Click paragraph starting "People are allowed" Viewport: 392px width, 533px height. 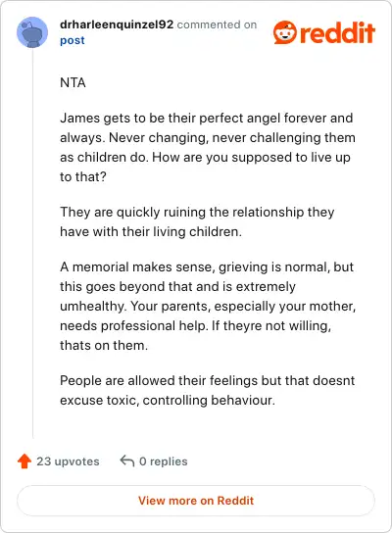click(208, 390)
